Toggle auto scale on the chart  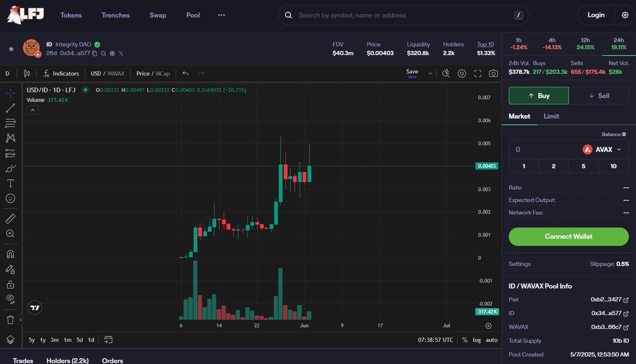[491, 340]
